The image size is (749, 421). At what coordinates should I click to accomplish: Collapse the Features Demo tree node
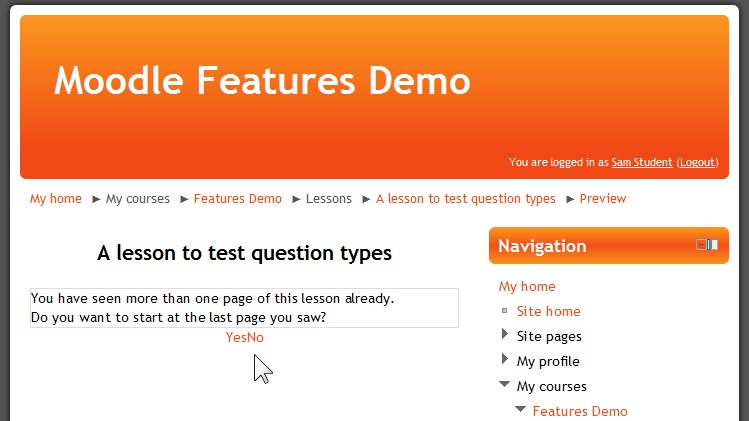pyautogui.click(x=521, y=409)
